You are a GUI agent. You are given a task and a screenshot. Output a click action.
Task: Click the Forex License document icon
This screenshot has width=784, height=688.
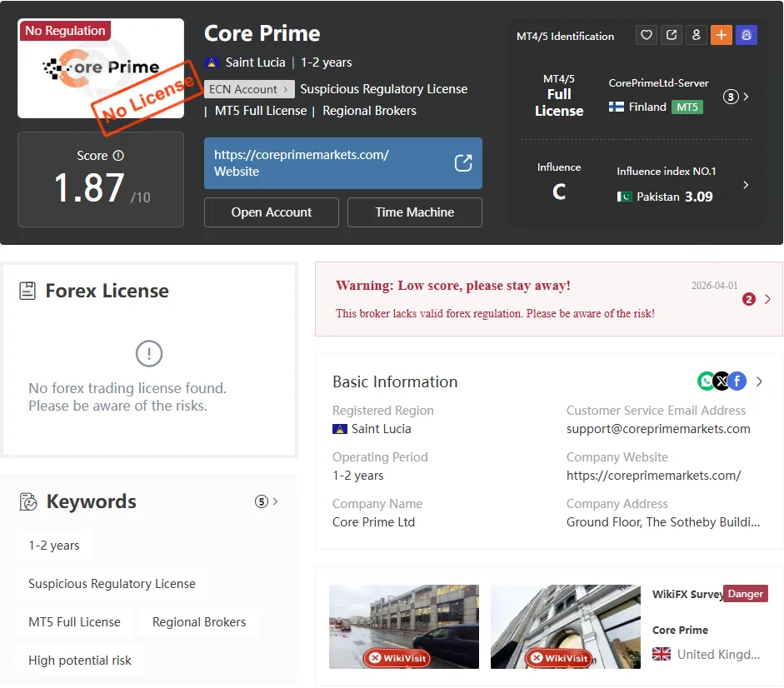27,291
